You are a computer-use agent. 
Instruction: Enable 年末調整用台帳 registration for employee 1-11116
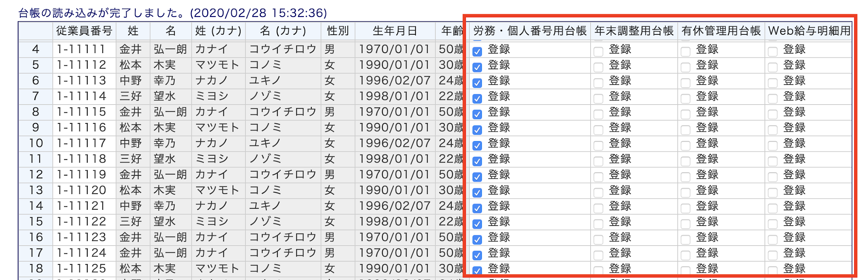598,130
